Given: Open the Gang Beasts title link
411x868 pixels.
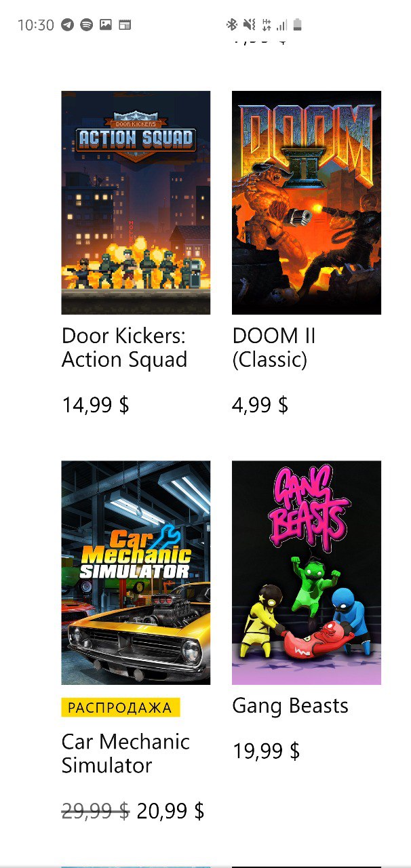Looking at the screenshot, I should 290,706.
